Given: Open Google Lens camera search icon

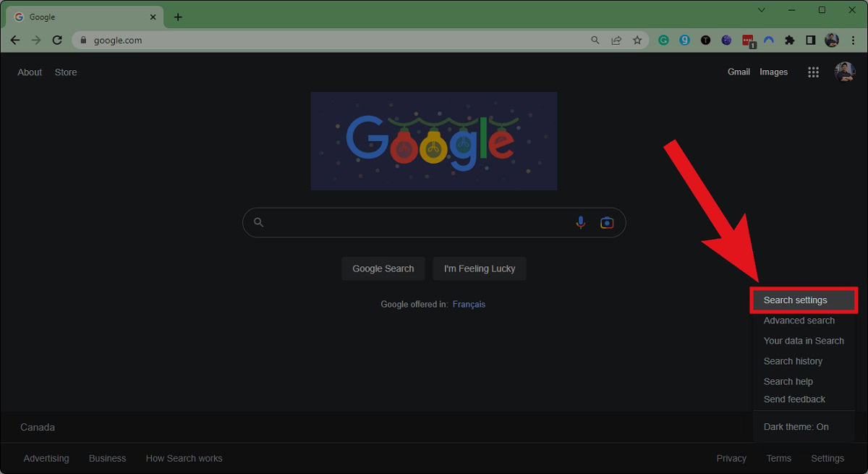Looking at the screenshot, I should (607, 222).
